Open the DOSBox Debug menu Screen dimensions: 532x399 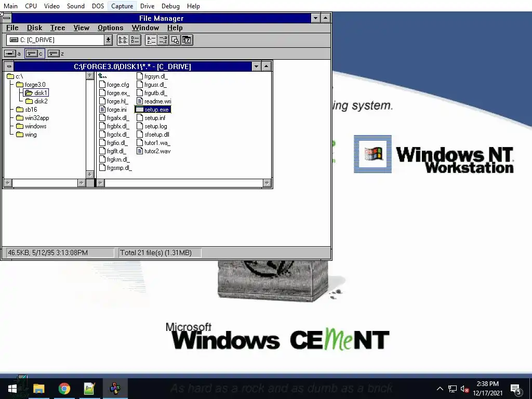point(170,6)
